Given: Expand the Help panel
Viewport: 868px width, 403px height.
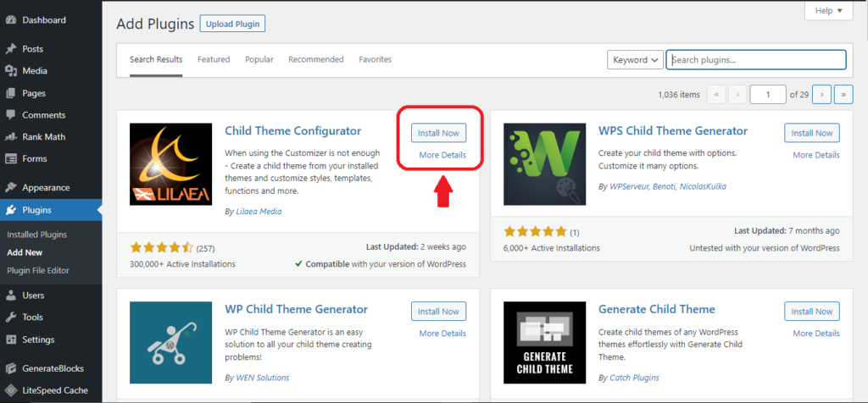Looking at the screenshot, I should (828, 10).
